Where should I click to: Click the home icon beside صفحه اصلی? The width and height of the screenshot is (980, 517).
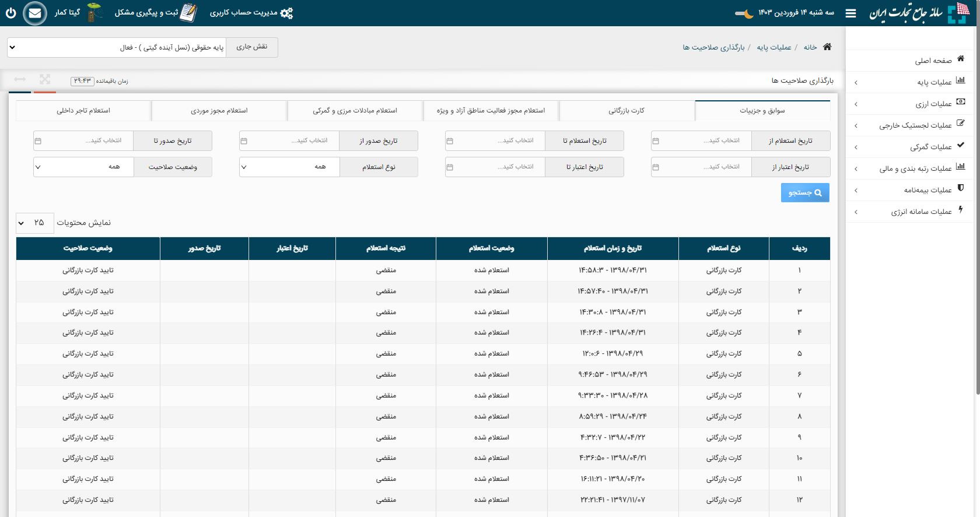961,59
